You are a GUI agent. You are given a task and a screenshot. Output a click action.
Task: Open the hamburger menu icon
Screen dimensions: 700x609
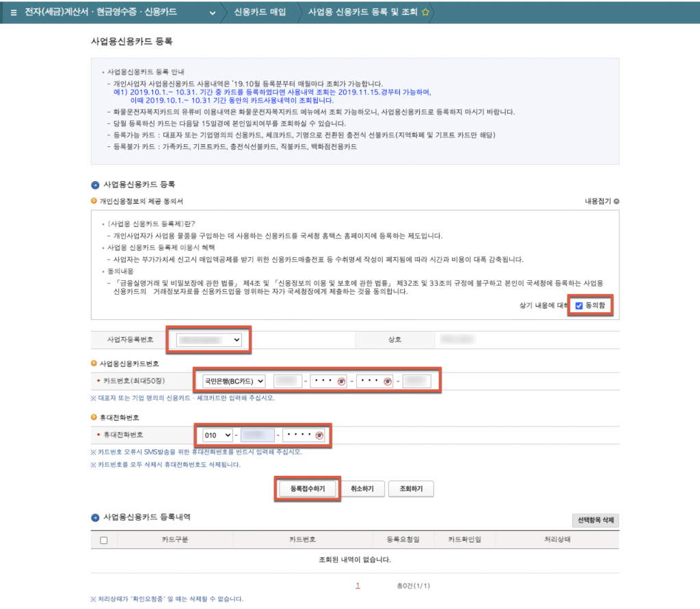14,12
